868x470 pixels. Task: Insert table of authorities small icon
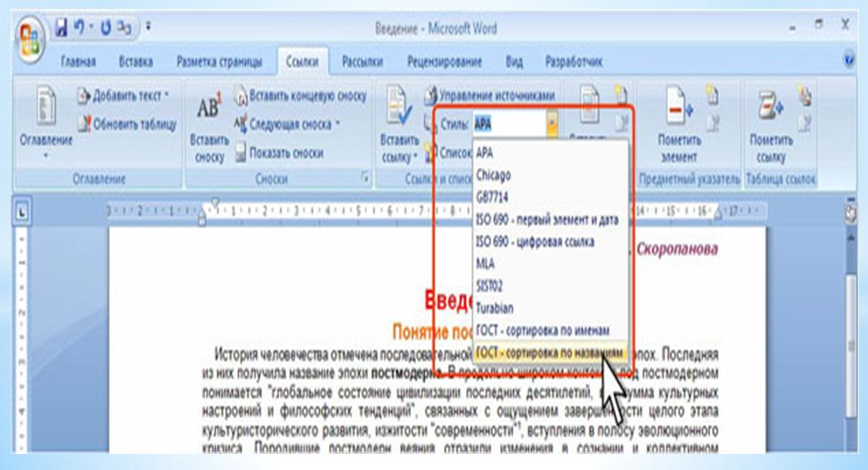pos(805,95)
